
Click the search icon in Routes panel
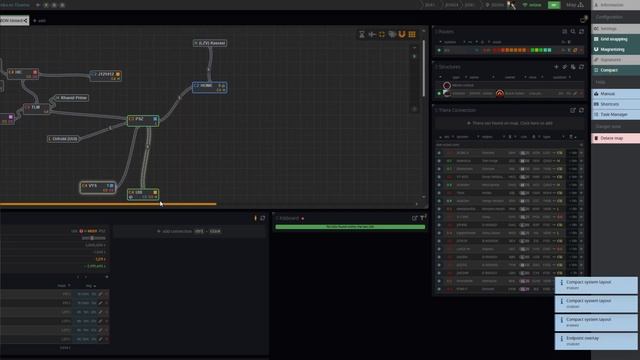573,31
